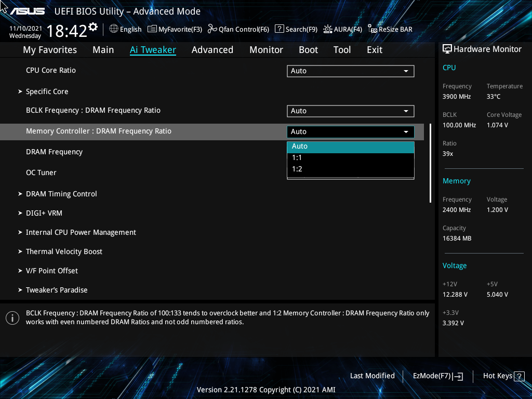Click the settings list scrollbar
532x399 pixels.
click(430, 163)
